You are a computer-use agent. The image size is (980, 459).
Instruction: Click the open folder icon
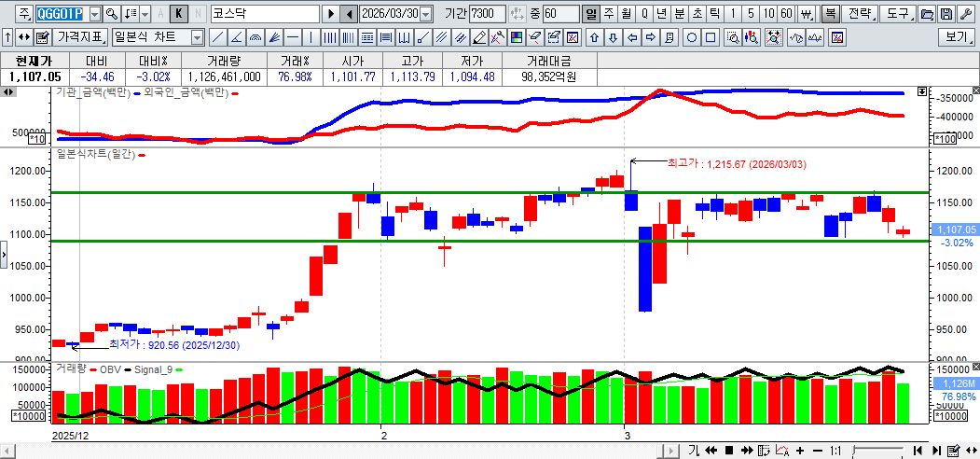(x=927, y=14)
